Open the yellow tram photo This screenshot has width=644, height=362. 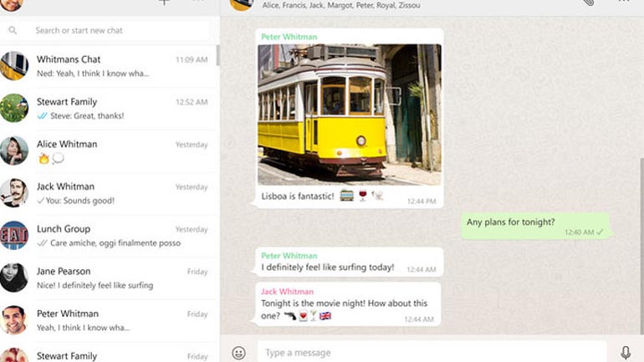click(x=349, y=114)
